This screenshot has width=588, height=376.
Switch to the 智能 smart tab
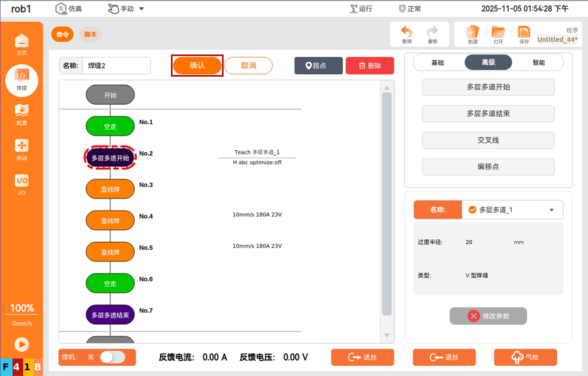tap(539, 62)
